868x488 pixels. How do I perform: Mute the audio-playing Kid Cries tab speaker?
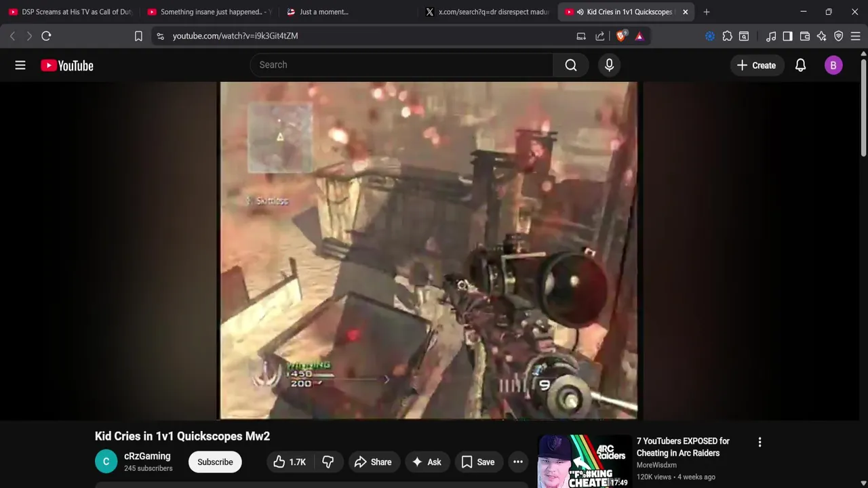coord(580,12)
